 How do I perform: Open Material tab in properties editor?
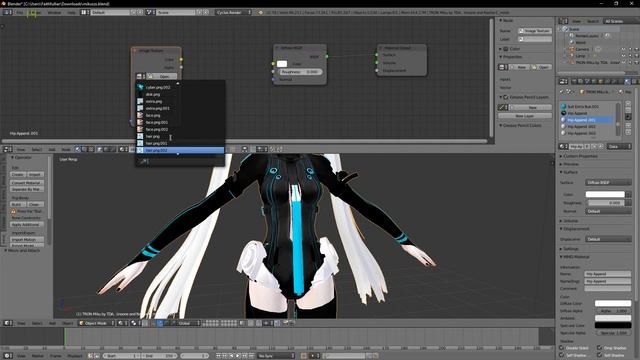628,82
